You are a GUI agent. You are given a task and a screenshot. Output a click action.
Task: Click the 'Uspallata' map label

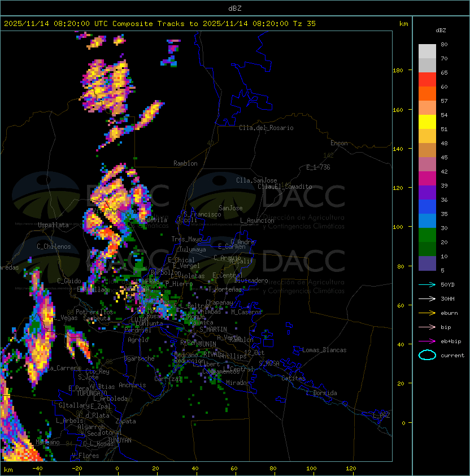click(54, 225)
